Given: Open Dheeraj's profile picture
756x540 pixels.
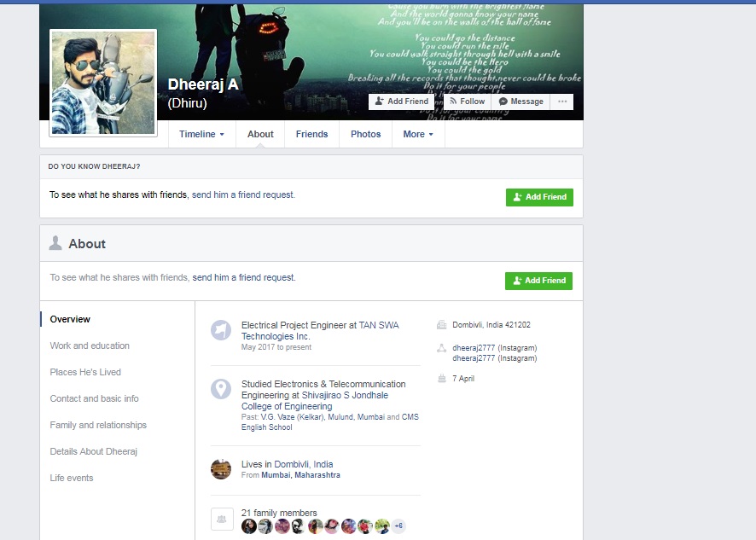Looking at the screenshot, I should pyautogui.click(x=103, y=83).
